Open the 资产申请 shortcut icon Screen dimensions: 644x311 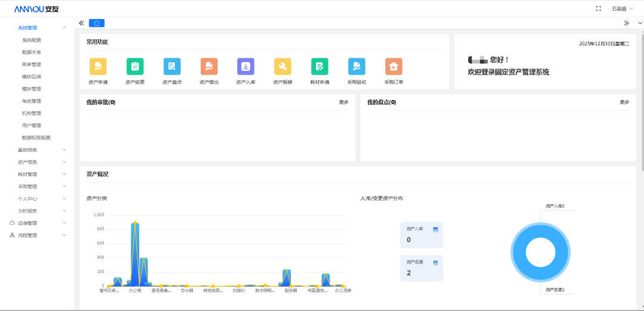[98, 67]
